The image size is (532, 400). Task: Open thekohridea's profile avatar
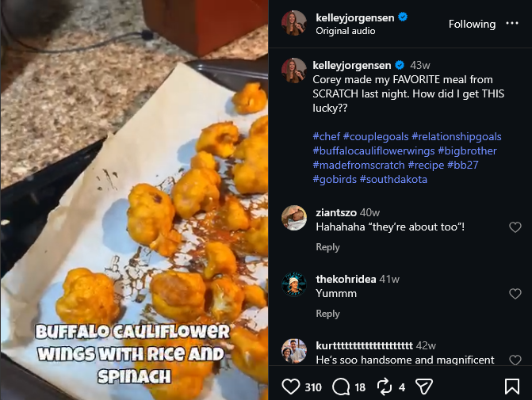[x=294, y=284]
